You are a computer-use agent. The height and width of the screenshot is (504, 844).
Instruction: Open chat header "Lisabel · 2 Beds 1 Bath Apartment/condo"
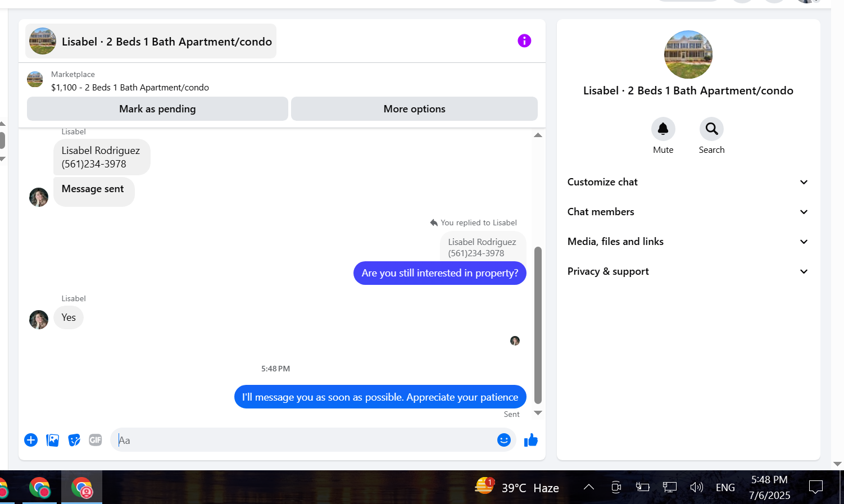tap(151, 41)
